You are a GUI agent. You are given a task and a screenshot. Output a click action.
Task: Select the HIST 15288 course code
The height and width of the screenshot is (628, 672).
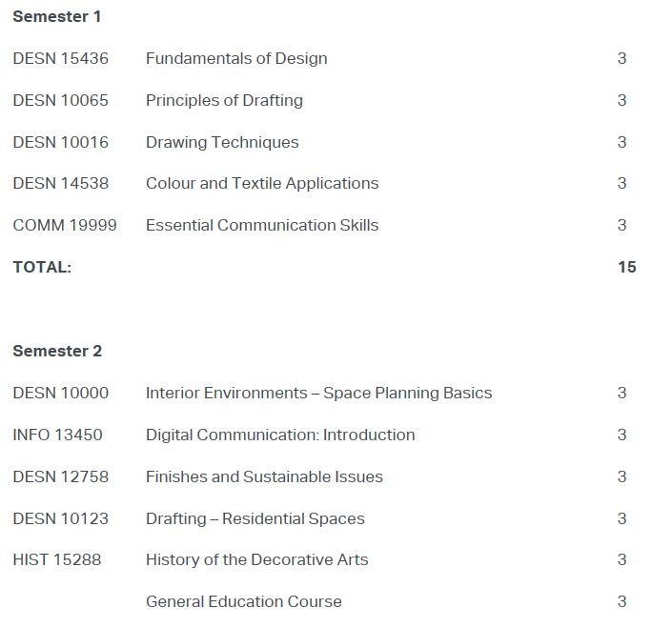[57, 559]
